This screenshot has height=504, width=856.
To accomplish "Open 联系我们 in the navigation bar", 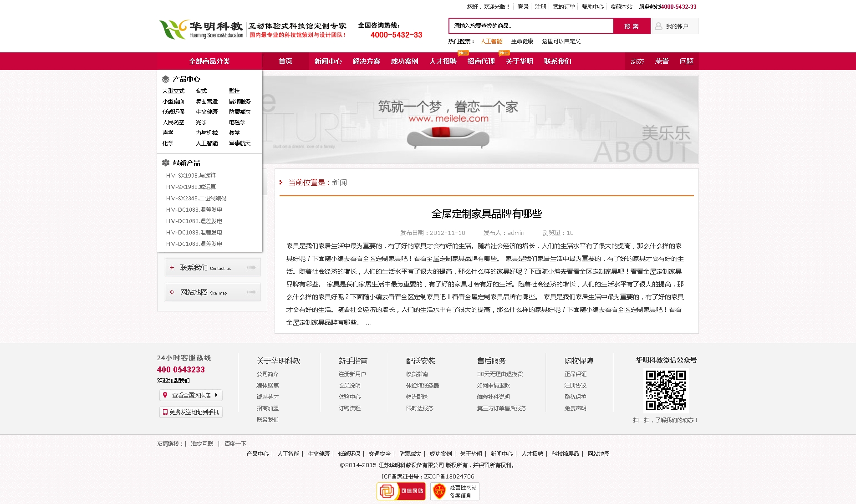I will (x=557, y=61).
